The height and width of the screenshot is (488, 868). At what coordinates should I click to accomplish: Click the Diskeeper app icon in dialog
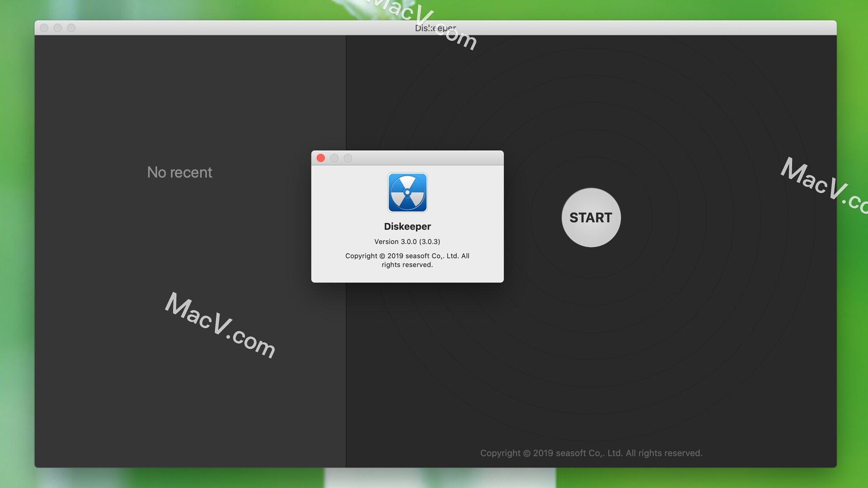point(407,192)
